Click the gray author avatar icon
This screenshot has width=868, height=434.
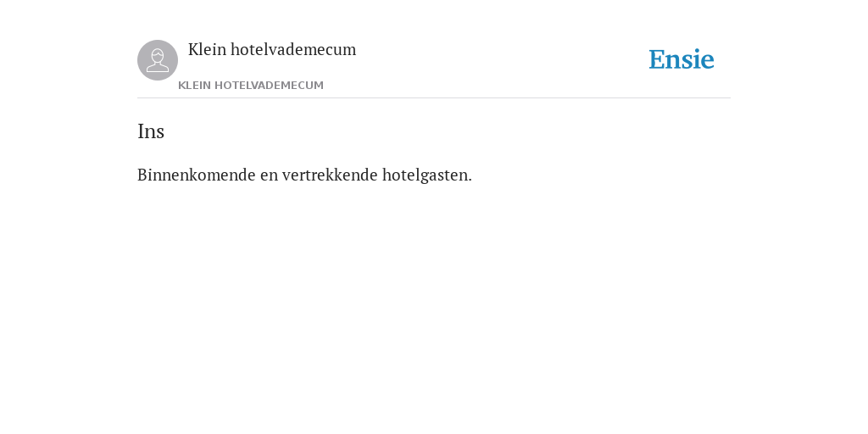(x=158, y=60)
